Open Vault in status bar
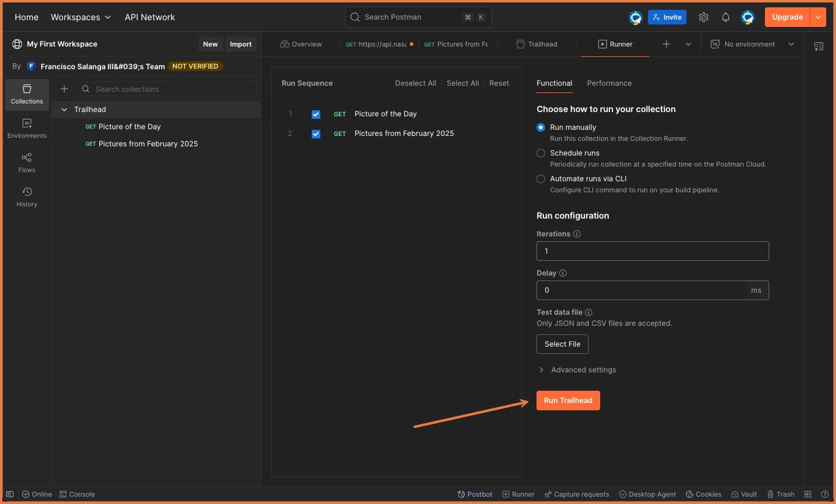This screenshot has width=836, height=504. [x=744, y=494]
